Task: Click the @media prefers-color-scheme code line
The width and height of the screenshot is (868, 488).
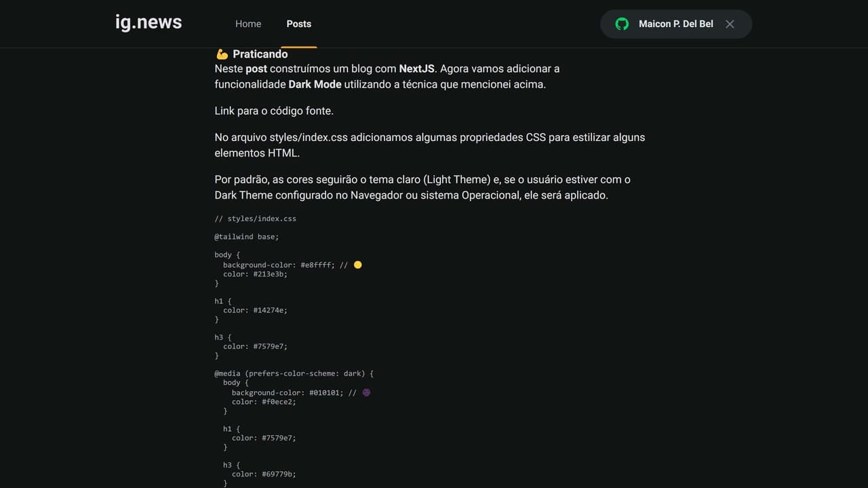Action: point(294,373)
